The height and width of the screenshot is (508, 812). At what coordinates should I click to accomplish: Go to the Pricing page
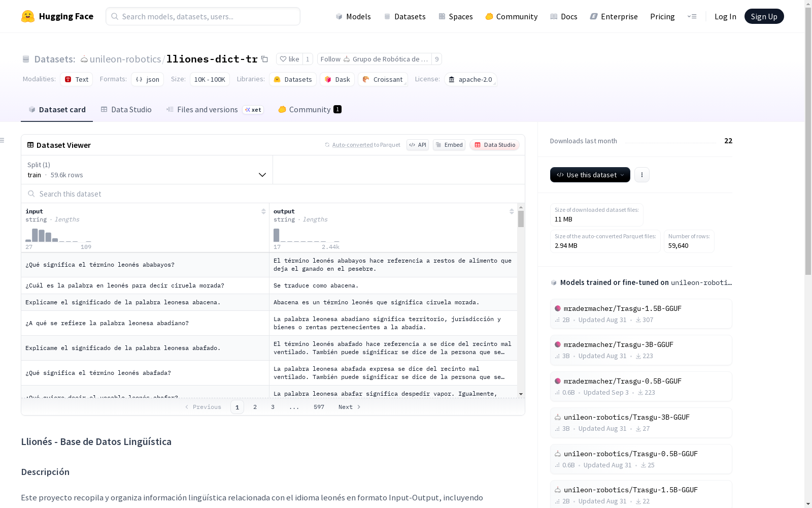662,16
